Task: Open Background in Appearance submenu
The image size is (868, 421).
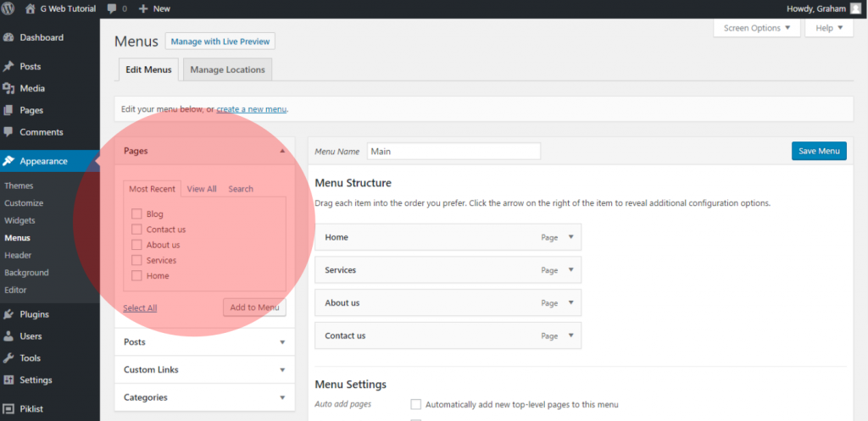Action: click(26, 273)
